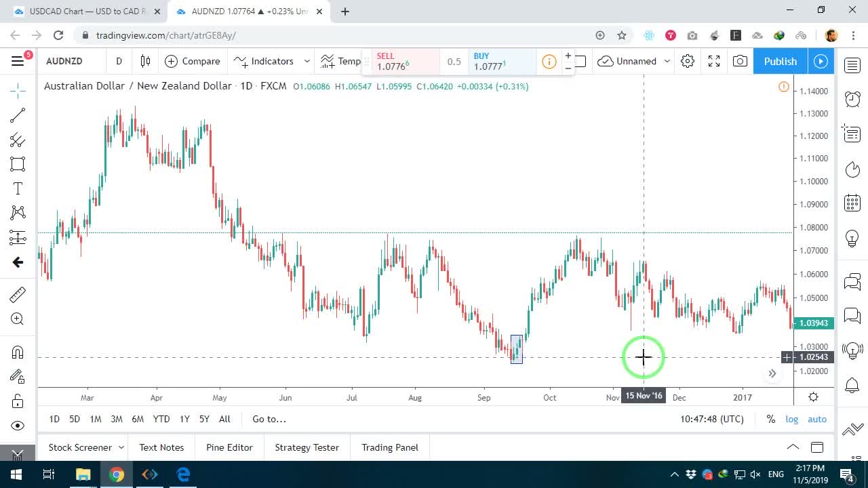Click the Publish button
868x488 pixels.
click(781, 61)
